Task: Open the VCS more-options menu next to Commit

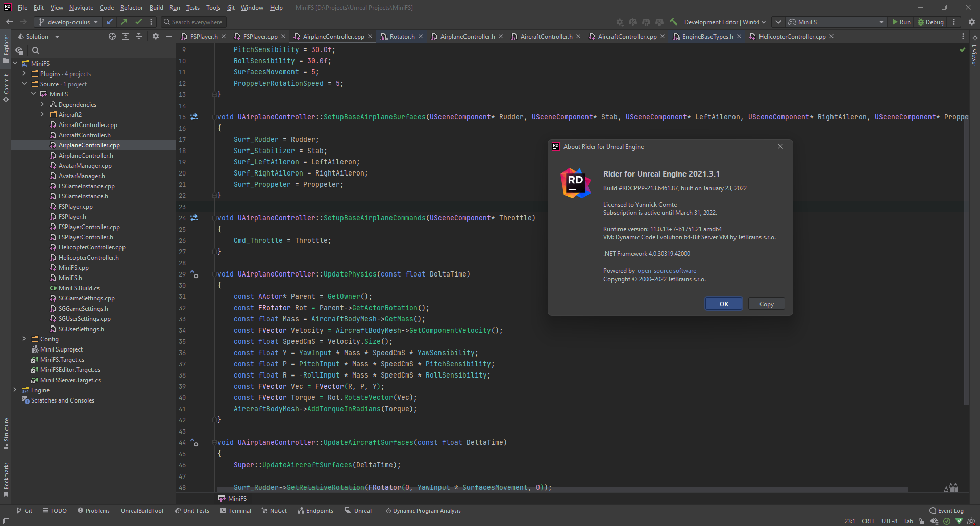Action: point(151,22)
